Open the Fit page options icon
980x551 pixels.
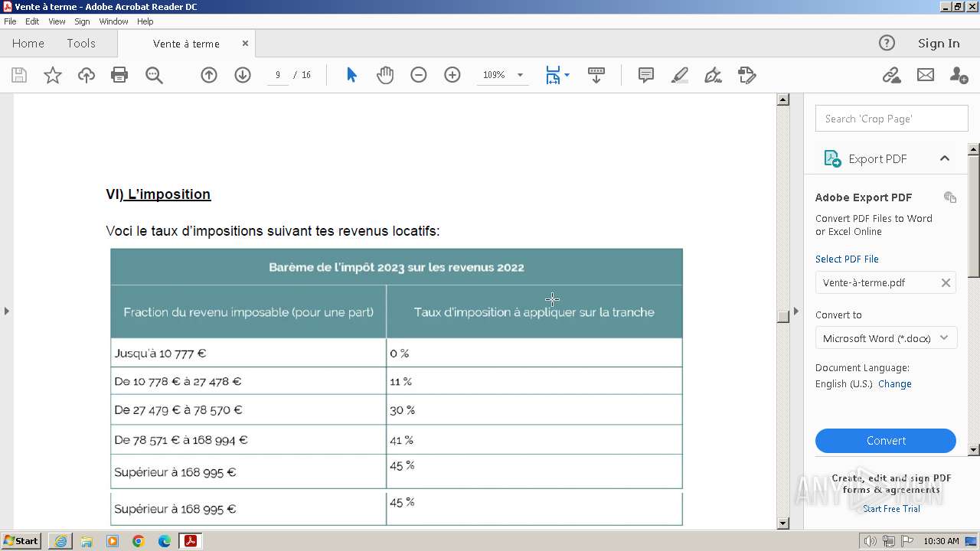pos(557,75)
